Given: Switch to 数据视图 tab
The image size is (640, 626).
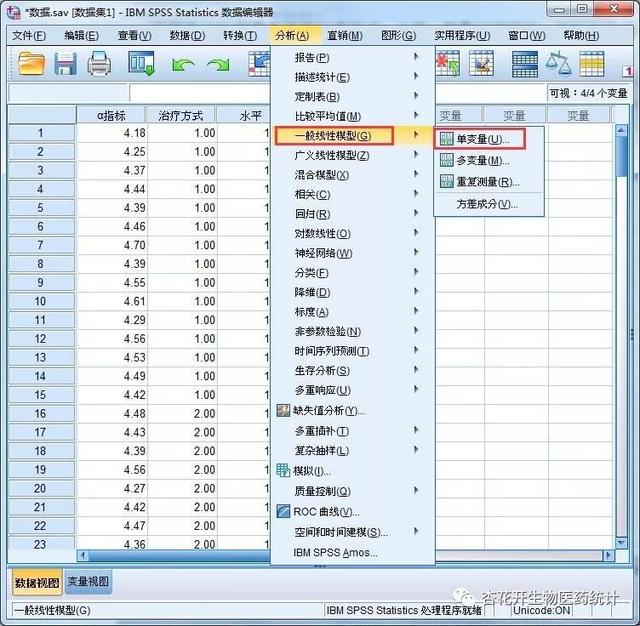Looking at the screenshot, I should pos(37,583).
